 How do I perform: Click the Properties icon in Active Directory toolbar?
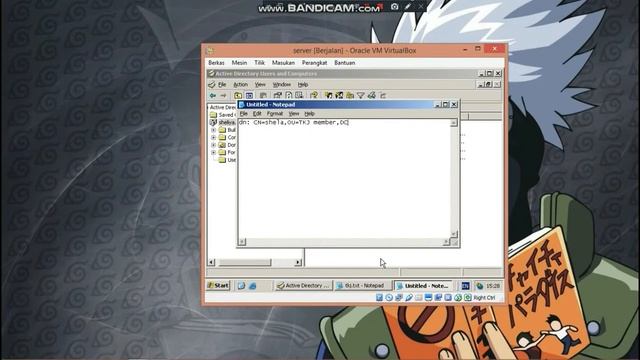pos(278,96)
